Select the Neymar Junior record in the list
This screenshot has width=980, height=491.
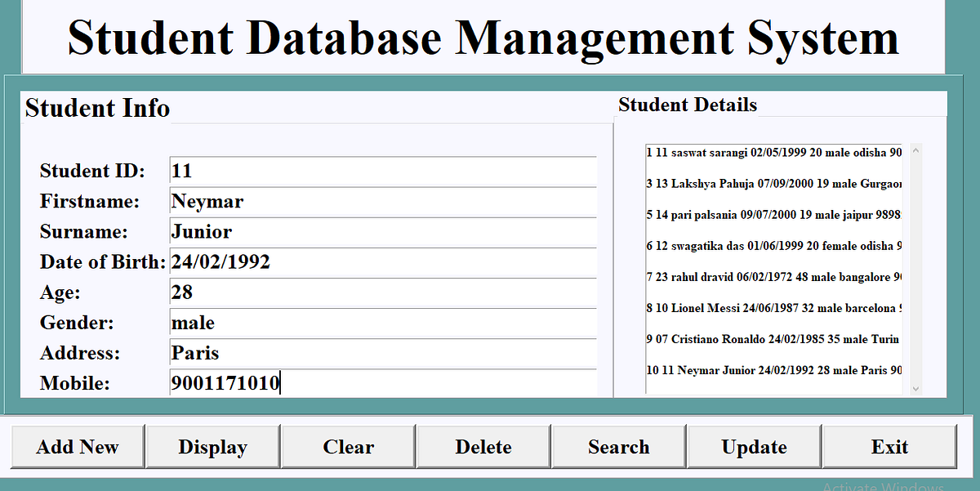click(x=772, y=370)
